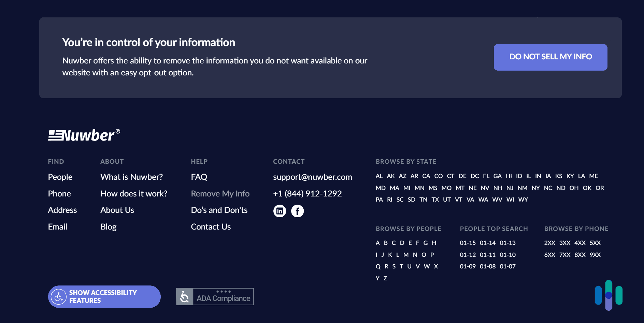The width and height of the screenshot is (644, 323).
Task: Open Nuwber's LinkedIn page via its icon
Action: click(280, 211)
